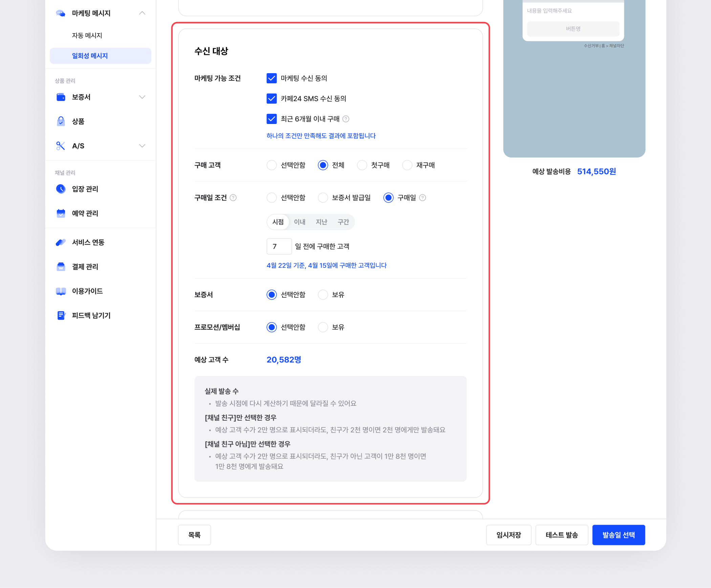Expand the 보증서 sidebar chevron
This screenshot has height=588, width=711.
click(142, 97)
